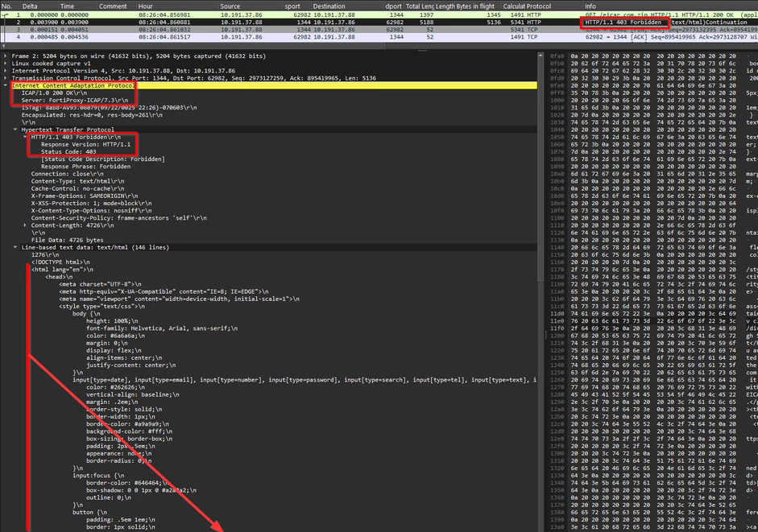Select the style type="text/css" line
The width and height of the screenshot is (758, 532).
[102, 307]
